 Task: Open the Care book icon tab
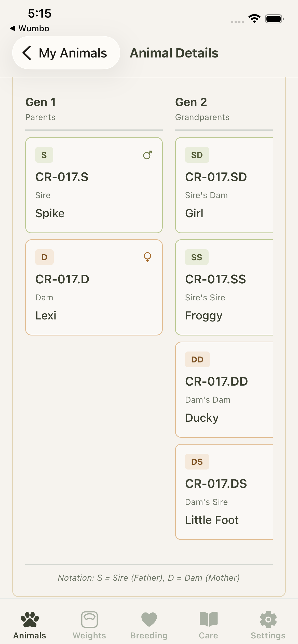point(209,619)
